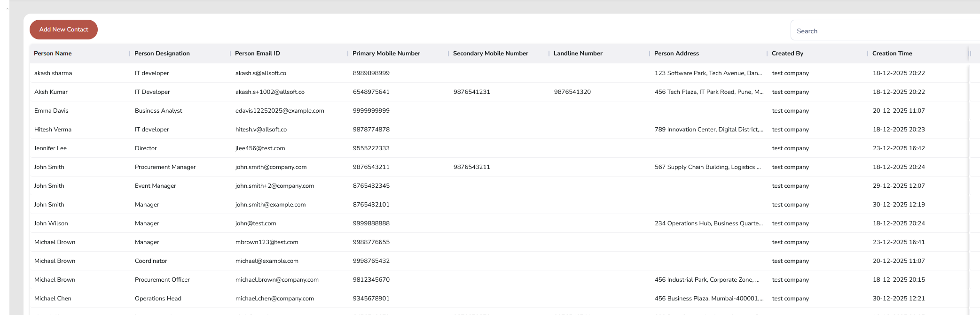Sort by the Creation Time column header

pos(892,54)
